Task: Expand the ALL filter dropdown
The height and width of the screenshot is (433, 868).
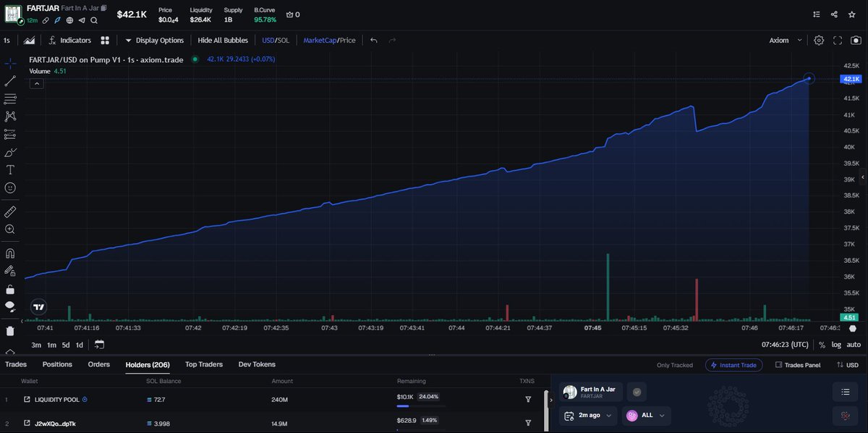Action: coord(646,416)
